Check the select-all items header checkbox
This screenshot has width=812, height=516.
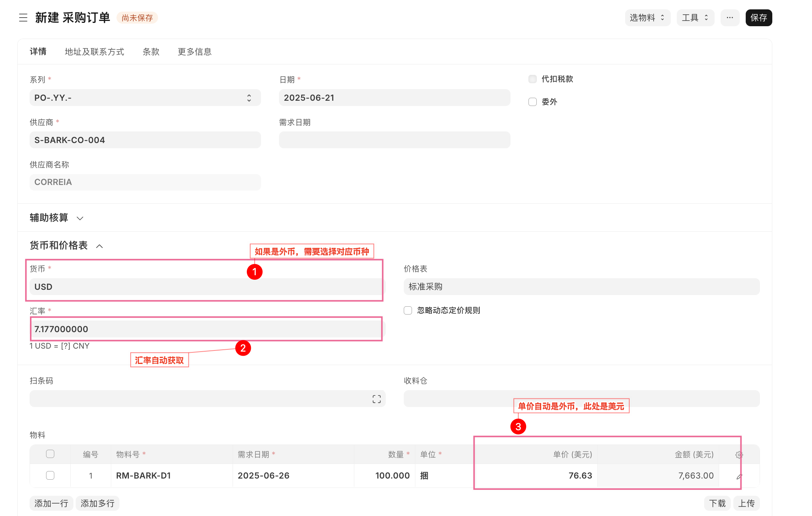coord(50,454)
